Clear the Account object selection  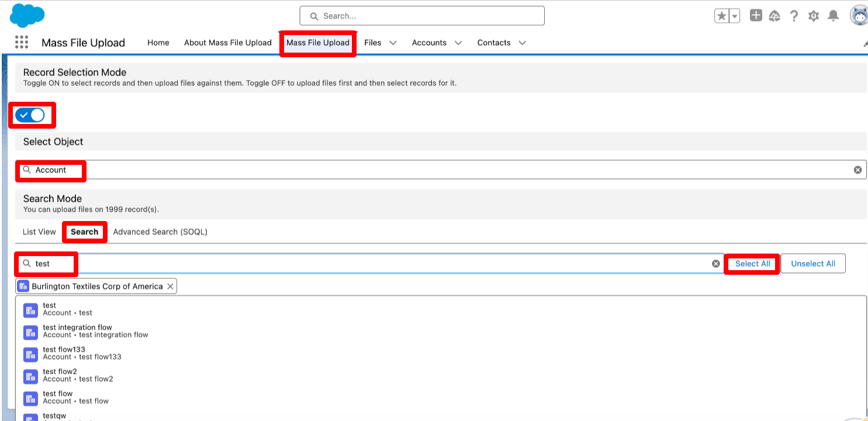857,170
